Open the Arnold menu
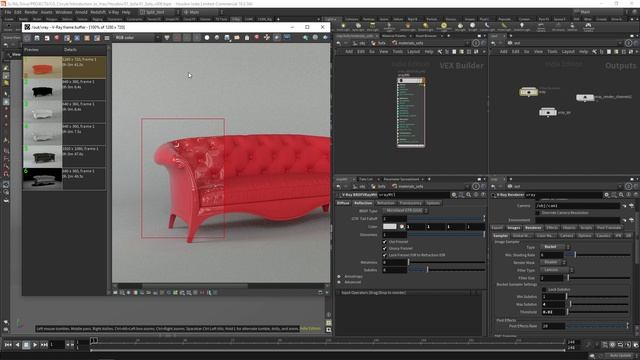 [81, 12]
